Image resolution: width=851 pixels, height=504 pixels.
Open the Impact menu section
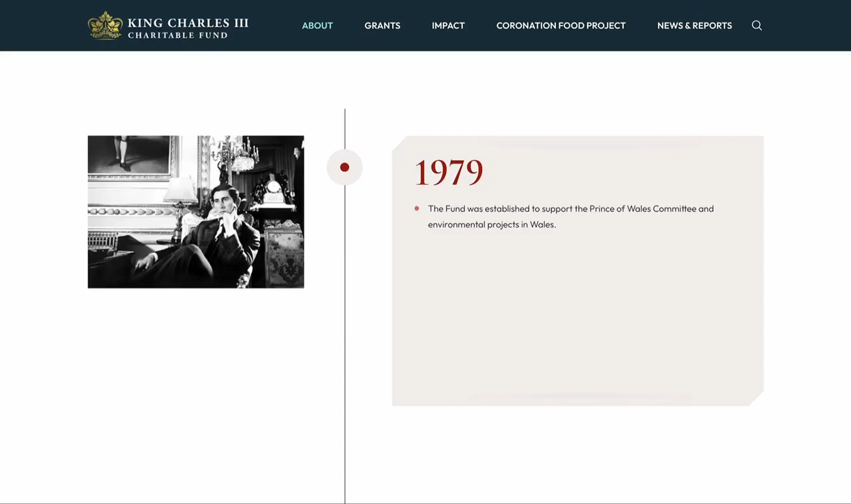[x=448, y=25]
